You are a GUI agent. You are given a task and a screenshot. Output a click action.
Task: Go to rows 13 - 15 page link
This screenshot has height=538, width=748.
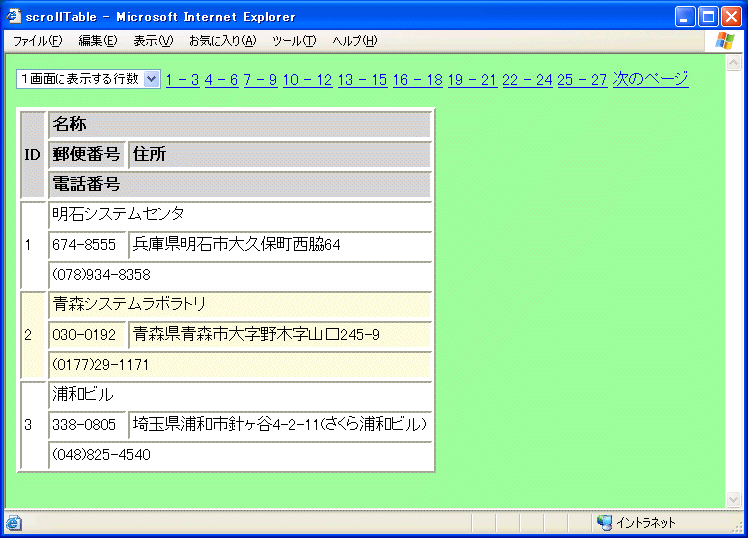click(363, 80)
